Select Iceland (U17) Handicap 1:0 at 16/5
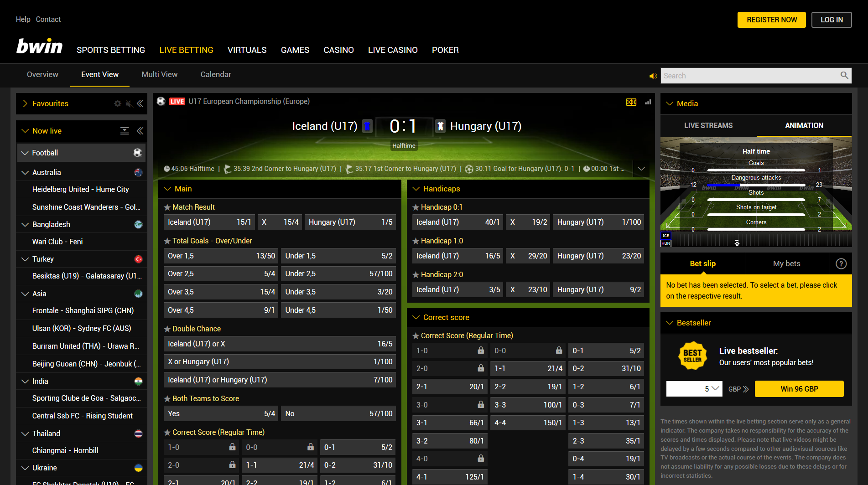This screenshot has width=868, height=485. tap(457, 256)
